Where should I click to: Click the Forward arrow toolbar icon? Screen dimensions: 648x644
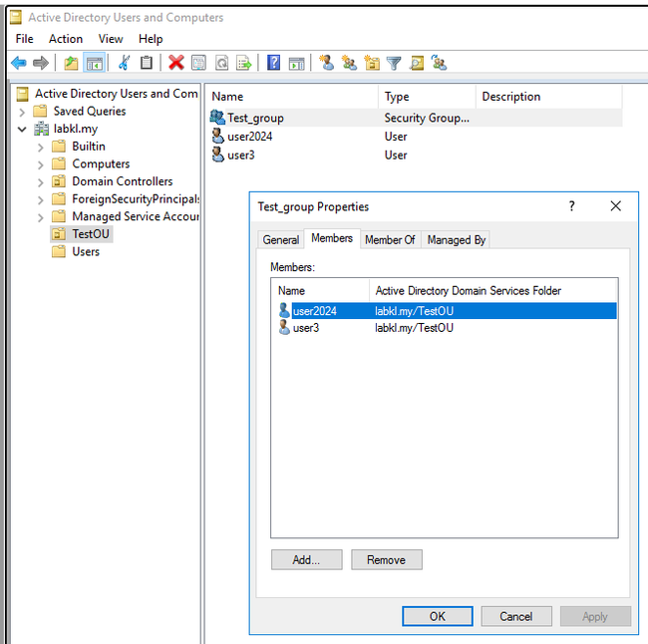(x=41, y=63)
